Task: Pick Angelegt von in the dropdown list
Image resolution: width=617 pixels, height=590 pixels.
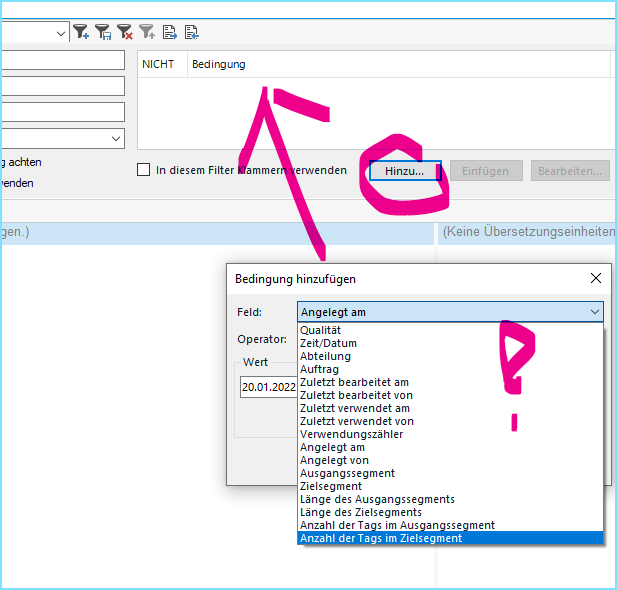Action: [450, 460]
